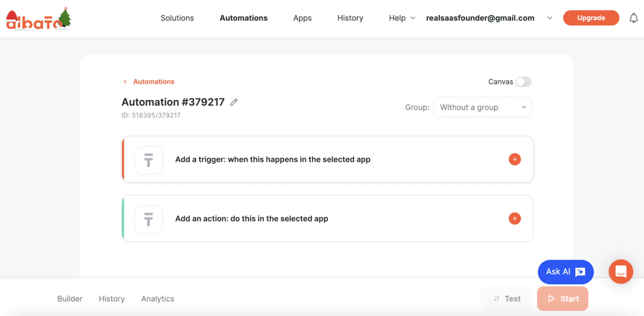This screenshot has height=316, width=644.
Task: Expand the Help menu
Action: point(402,18)
